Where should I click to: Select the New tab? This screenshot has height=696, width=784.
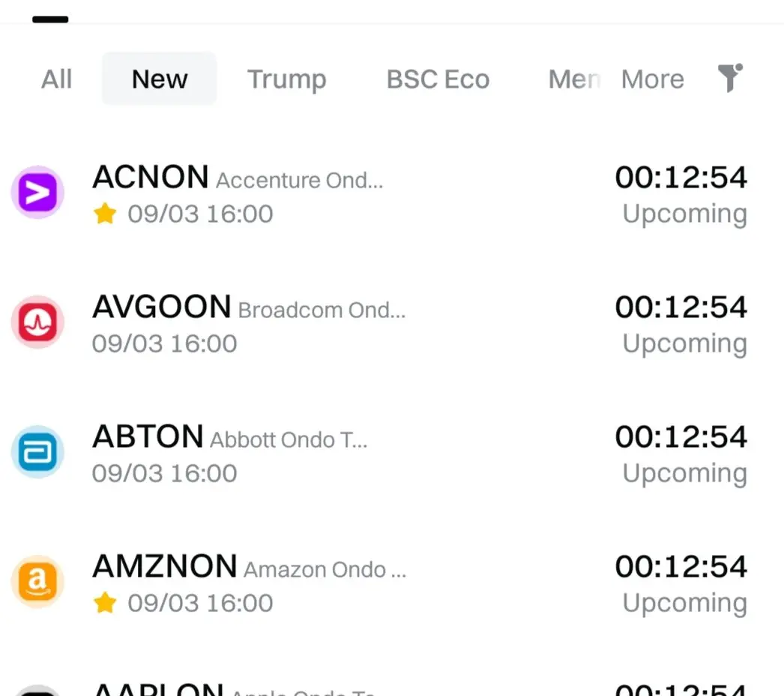(160, 79)
